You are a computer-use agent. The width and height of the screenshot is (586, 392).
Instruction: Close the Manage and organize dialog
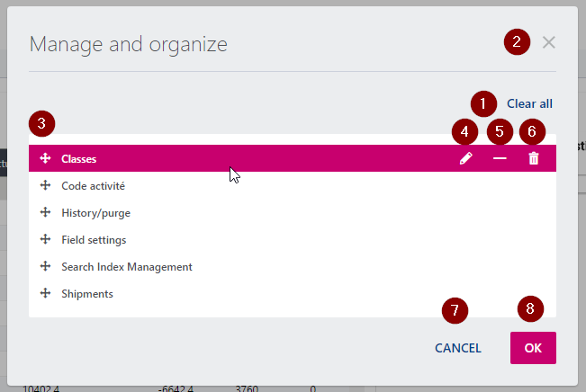[549, 42]
